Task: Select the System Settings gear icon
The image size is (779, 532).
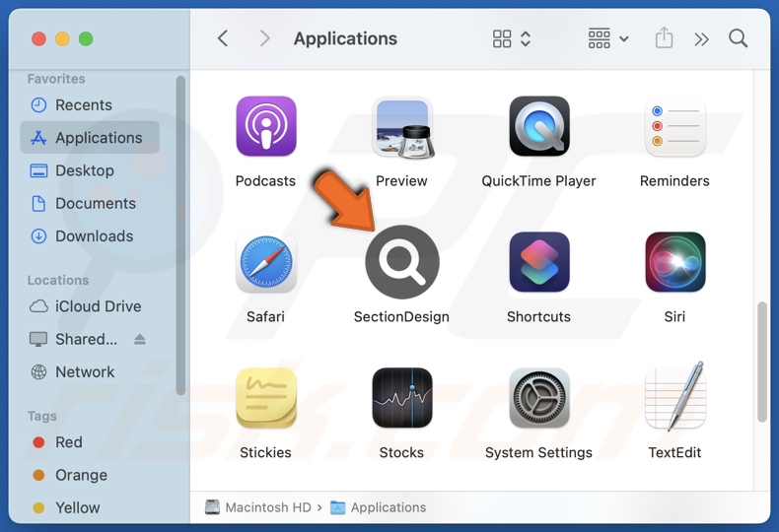Action: (x=539, y=398)
